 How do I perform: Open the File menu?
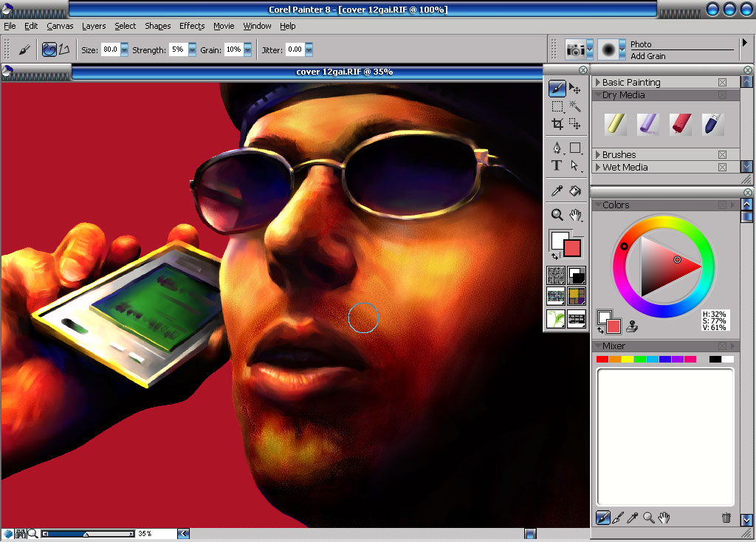(10, 26)
